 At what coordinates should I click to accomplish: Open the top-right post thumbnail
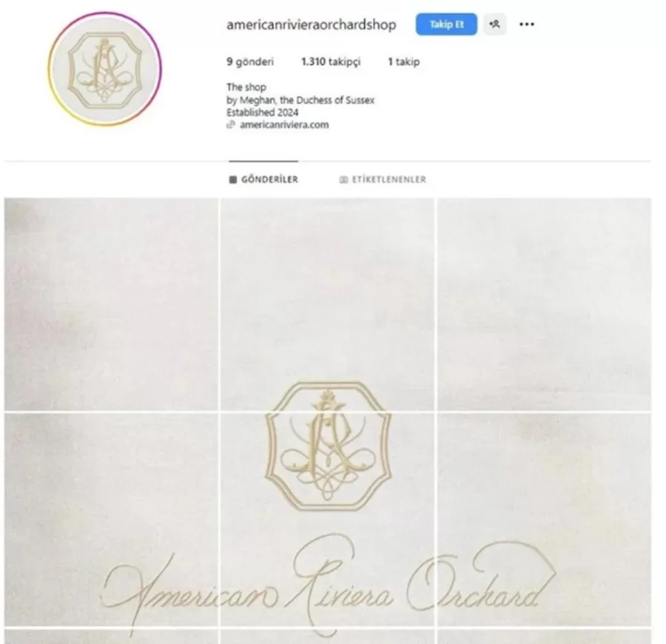coord(544,304)
